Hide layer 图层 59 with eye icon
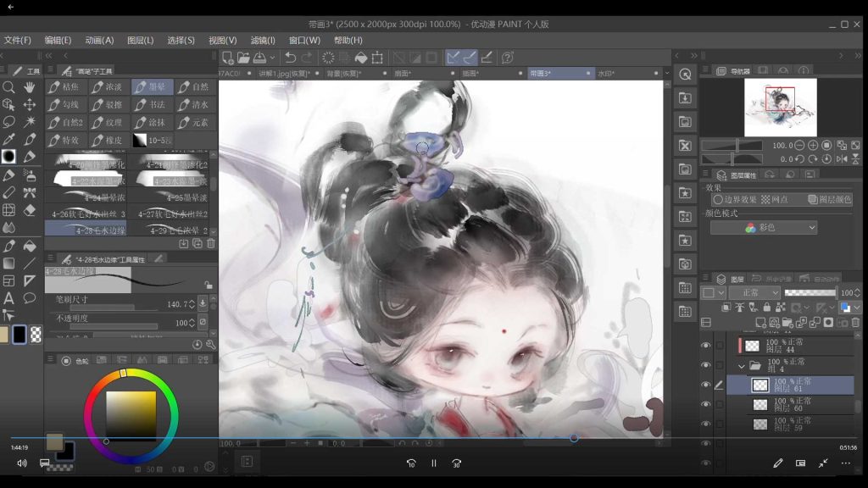The height and width of the screenshot is (488, 868). 705,424
